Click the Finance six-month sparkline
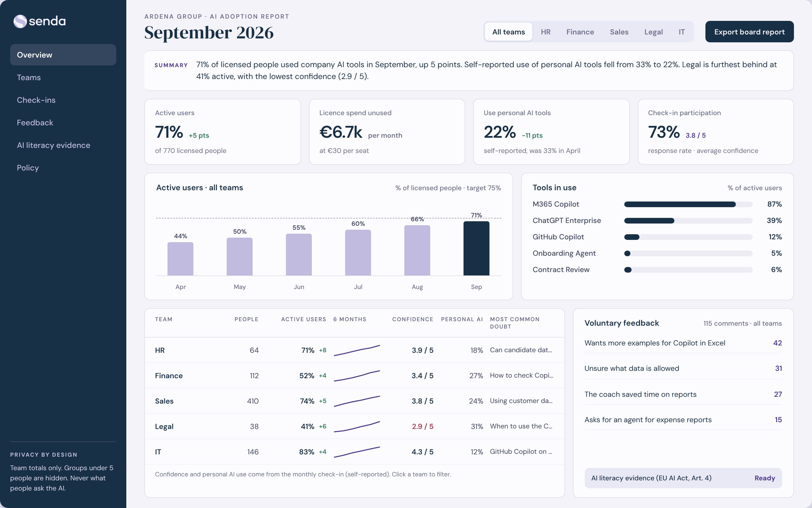The width and height of the screenshot is (812, 508). 357,376
